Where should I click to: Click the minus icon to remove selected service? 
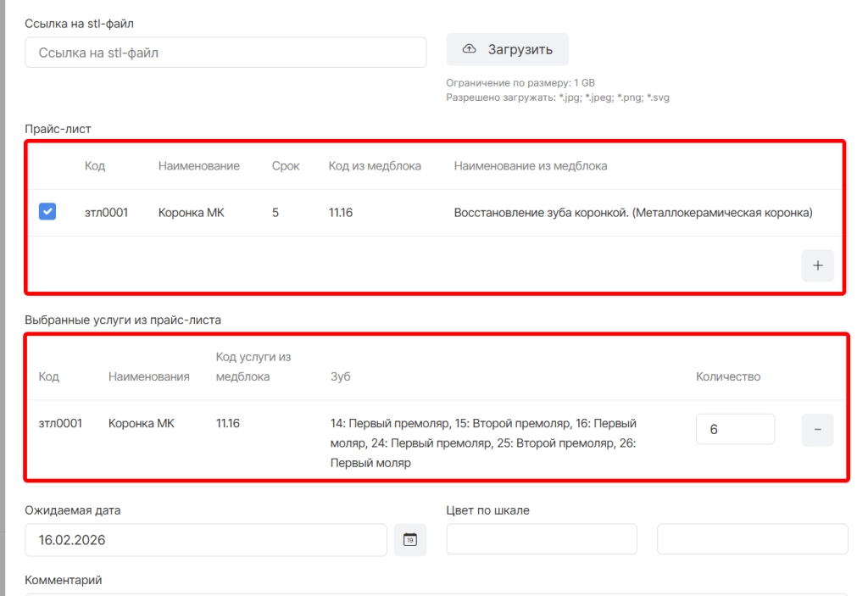(x=817, y=430)
